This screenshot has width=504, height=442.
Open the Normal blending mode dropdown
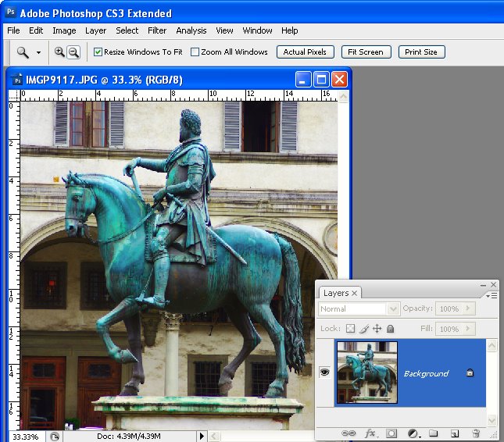coord(359,309)
